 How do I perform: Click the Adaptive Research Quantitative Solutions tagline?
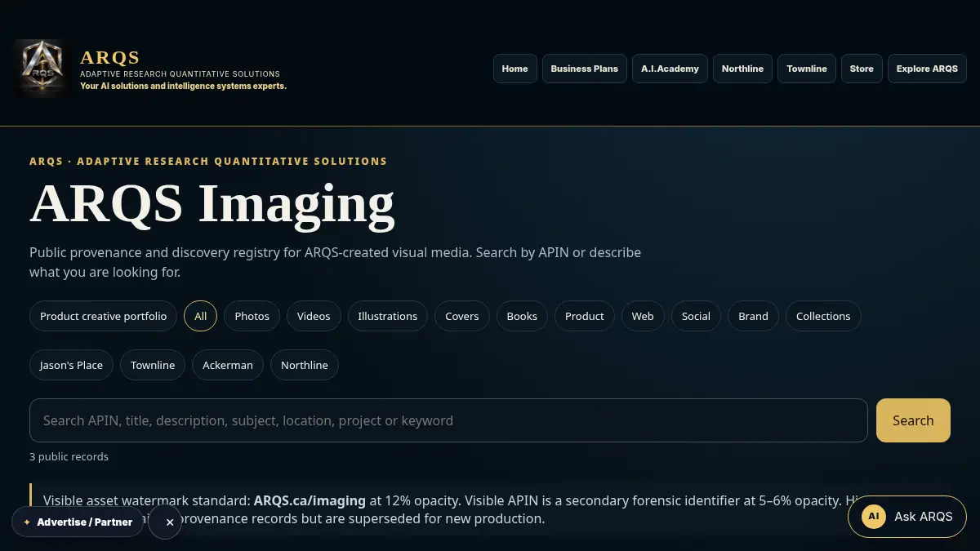[x=180, y=74]
